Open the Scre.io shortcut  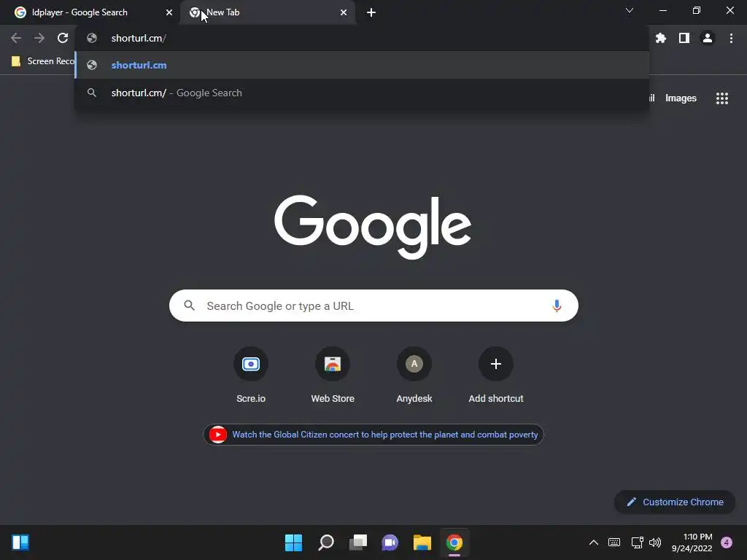pyautogui.click(x=251, y=376)
